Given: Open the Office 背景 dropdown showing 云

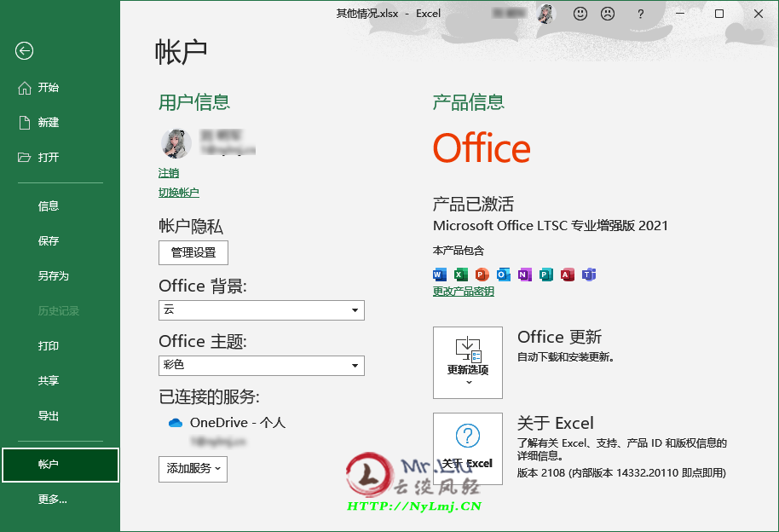Looking at the screenshot, I should [x=262, y=310].
